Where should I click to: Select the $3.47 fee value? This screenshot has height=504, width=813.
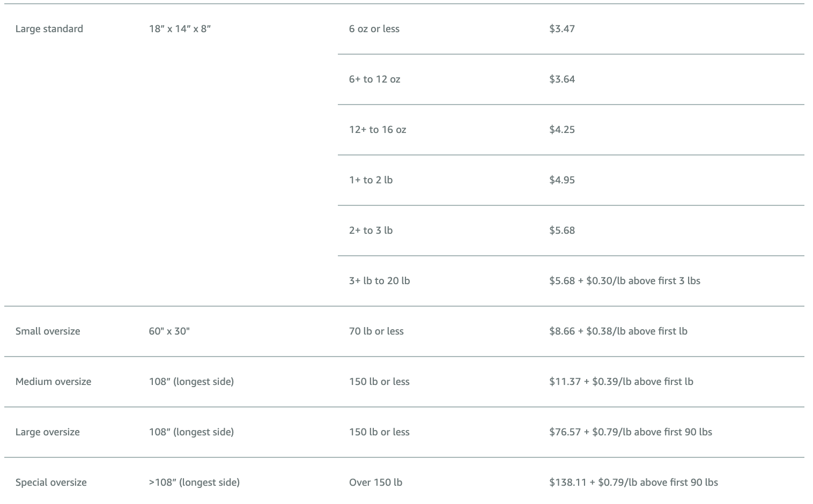(562, 29)
